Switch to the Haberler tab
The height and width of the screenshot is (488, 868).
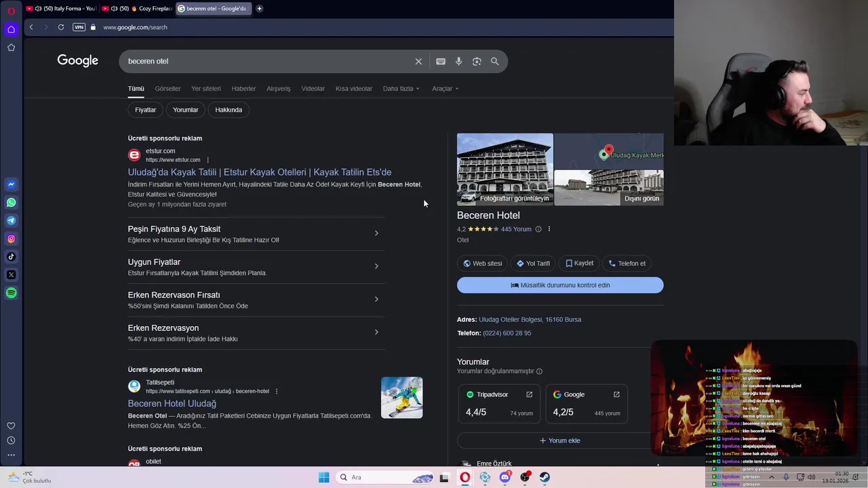pyautogui.click(x=243, y=89)
